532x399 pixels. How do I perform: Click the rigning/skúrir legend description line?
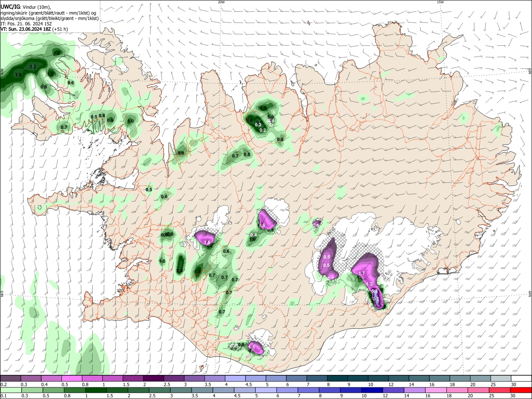(49, 13)
